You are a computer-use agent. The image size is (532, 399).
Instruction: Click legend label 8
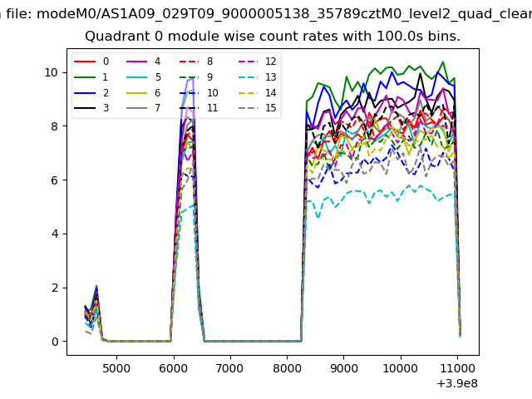(x=209, y=62)
